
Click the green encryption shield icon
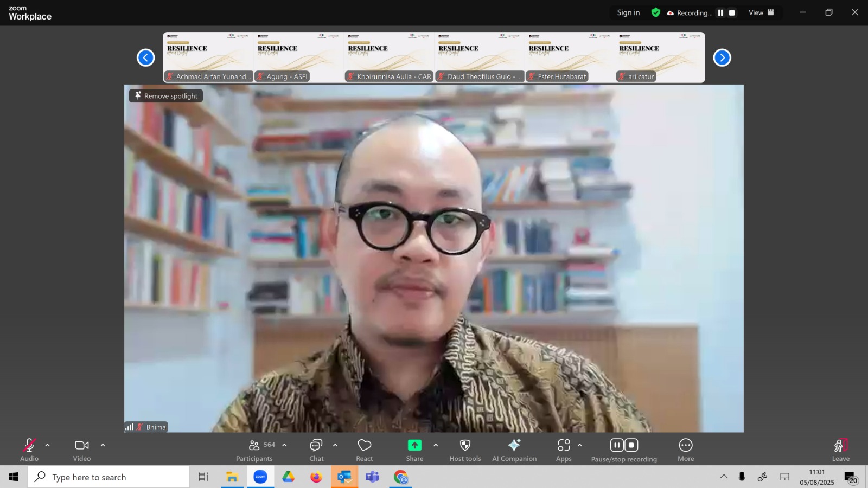click(x=656, y=12)
